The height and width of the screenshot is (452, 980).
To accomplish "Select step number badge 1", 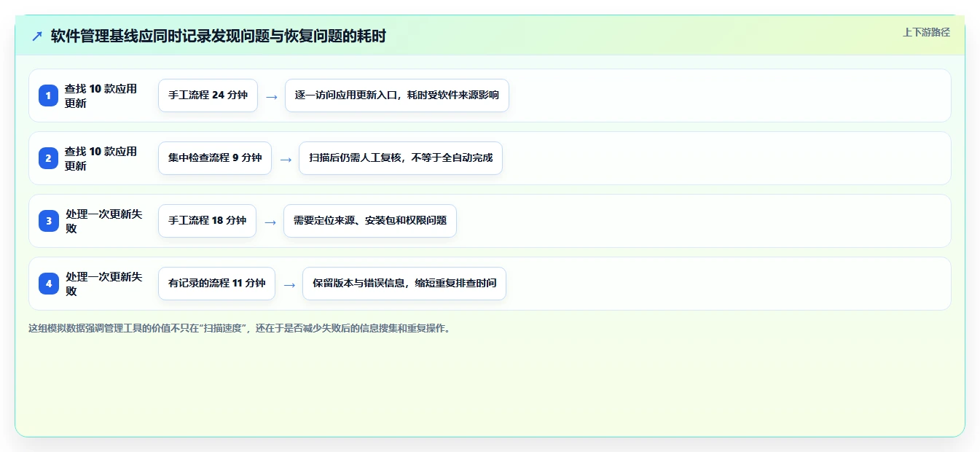I will pyautogui.click(x=49, y=96).
